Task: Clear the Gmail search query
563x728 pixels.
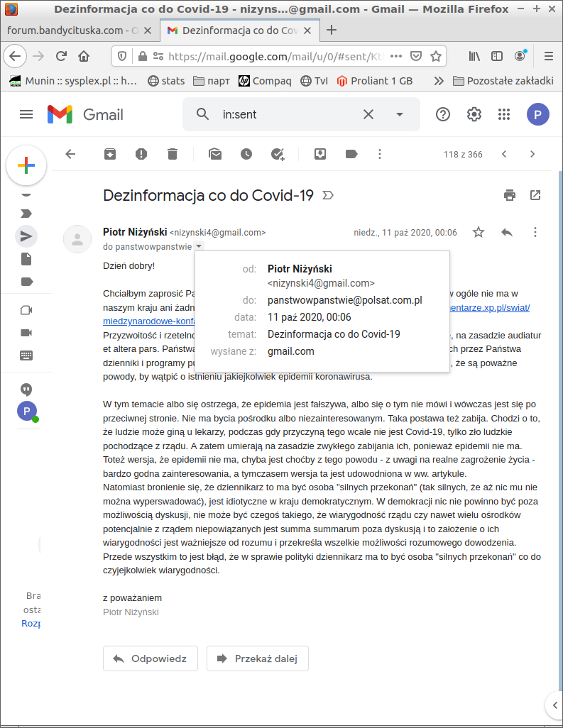Action: pos(368,114)
